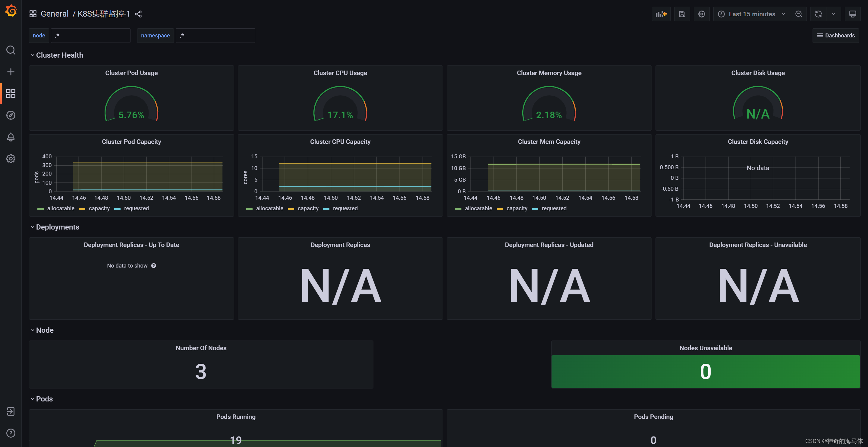Open the Explore compass icon

click(11, 115)
